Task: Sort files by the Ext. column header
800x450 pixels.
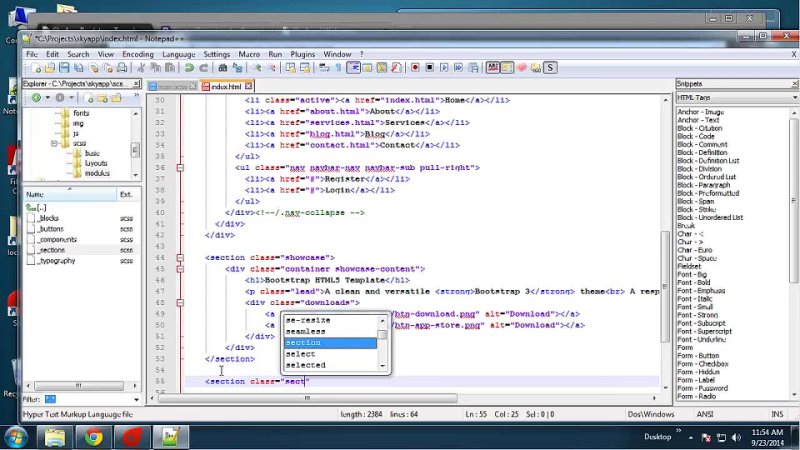Action: 129,194
